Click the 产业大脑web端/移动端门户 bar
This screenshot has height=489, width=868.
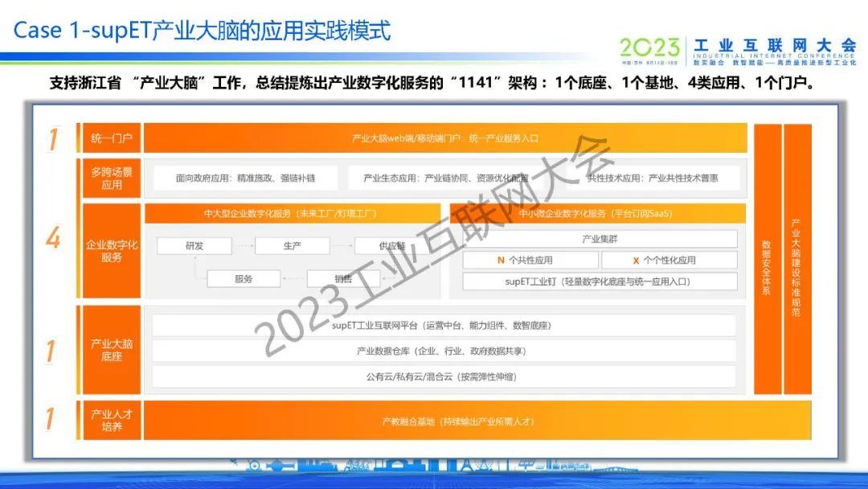[444, 138]
